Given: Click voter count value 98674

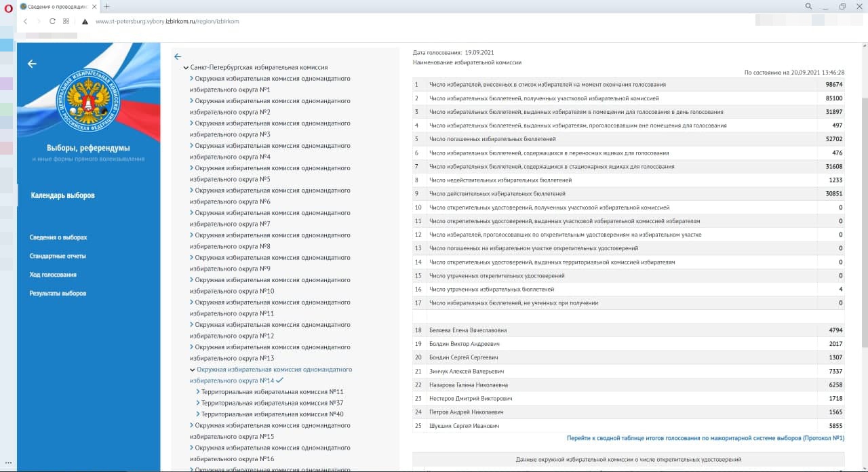Looking at the screenshot, I should (x=834, y=85).
